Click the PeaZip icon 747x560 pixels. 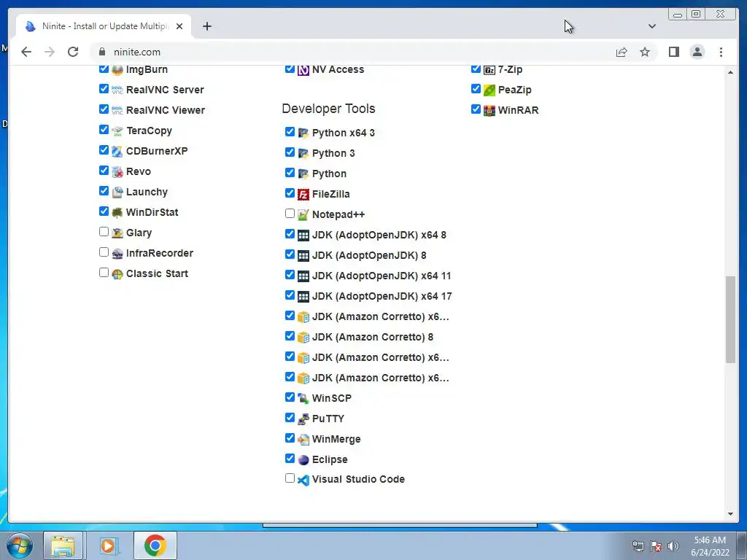(489, 90)
